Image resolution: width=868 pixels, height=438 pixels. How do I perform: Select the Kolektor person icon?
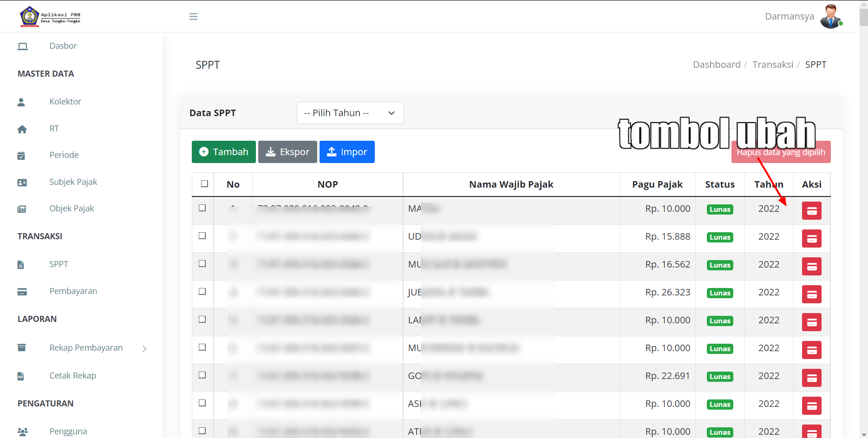click(x=21, y=102)
